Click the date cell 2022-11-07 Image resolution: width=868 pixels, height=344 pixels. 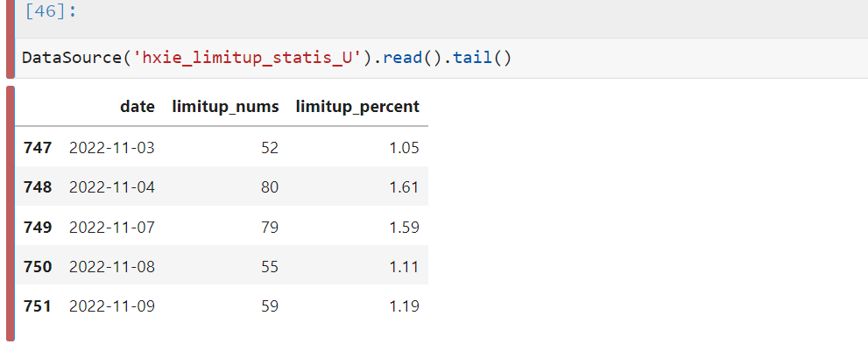[x=112, y=228]
